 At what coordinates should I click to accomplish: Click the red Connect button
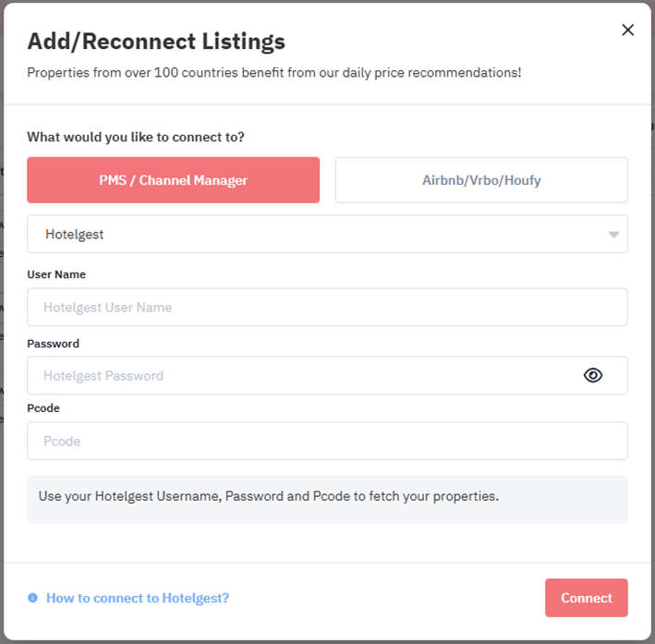click(586, 598)
